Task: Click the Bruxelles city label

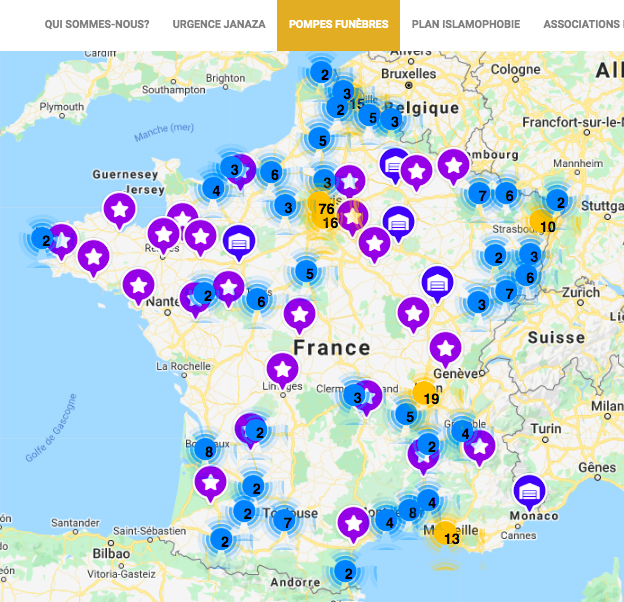Action: click(408, 74)
